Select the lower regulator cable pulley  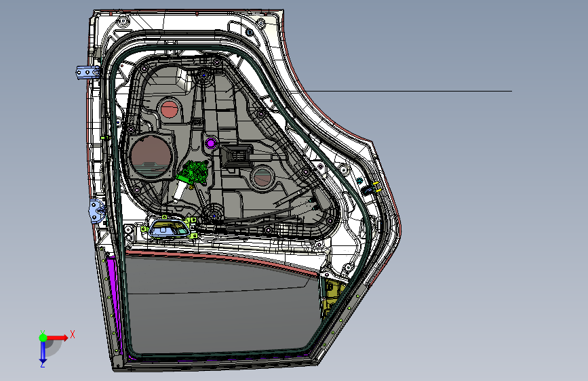pyautogui.click(x=214, y=216)
